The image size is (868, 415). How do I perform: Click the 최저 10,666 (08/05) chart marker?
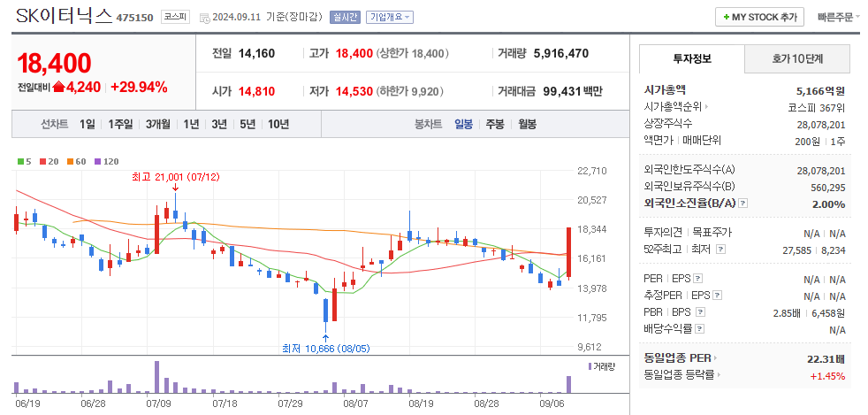[326, 349]
